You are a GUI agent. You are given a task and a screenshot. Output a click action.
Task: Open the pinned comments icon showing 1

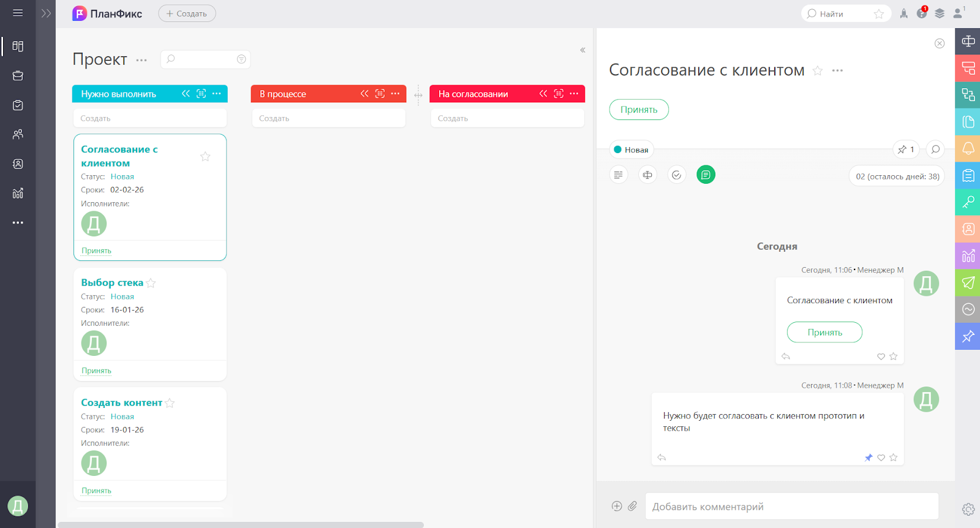(906, 149)
